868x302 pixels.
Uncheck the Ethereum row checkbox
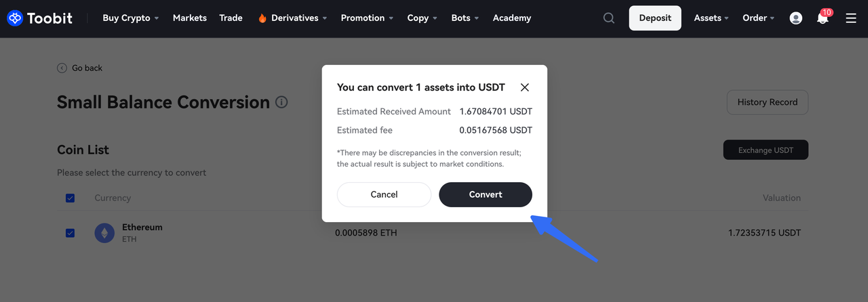pyautogui.click(x=70, y=233)
